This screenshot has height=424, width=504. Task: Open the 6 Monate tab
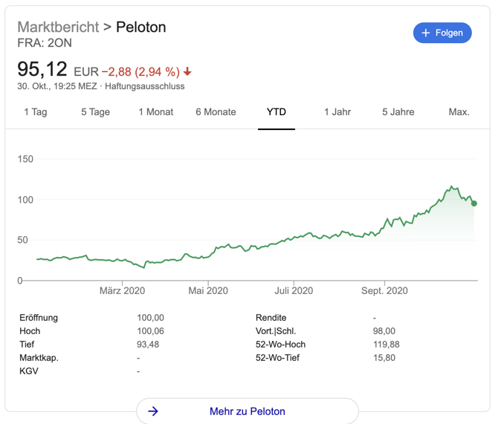tap(216, 112)
